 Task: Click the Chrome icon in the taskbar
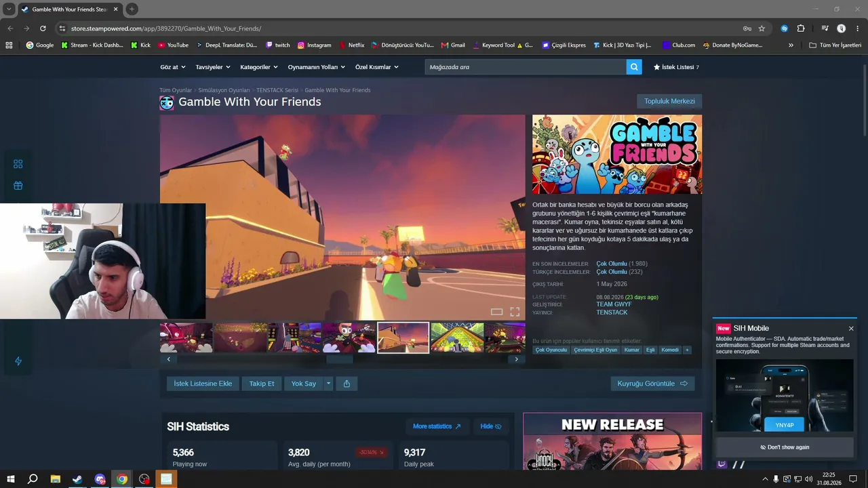click(x=122, y=479)
